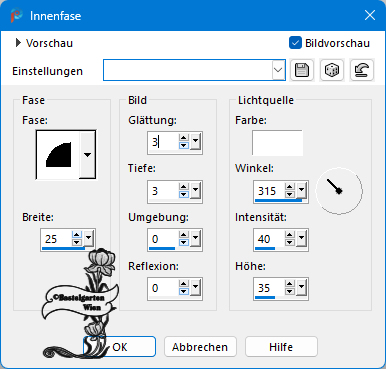Viewport: 386px width, 369px height.
Task: Toggle the Bildvorschau checkbox
Action: [295, 43]
